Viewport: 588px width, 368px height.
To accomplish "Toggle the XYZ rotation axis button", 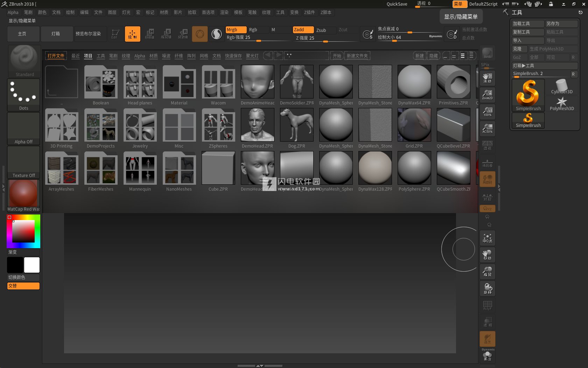I will coord(487,209).
